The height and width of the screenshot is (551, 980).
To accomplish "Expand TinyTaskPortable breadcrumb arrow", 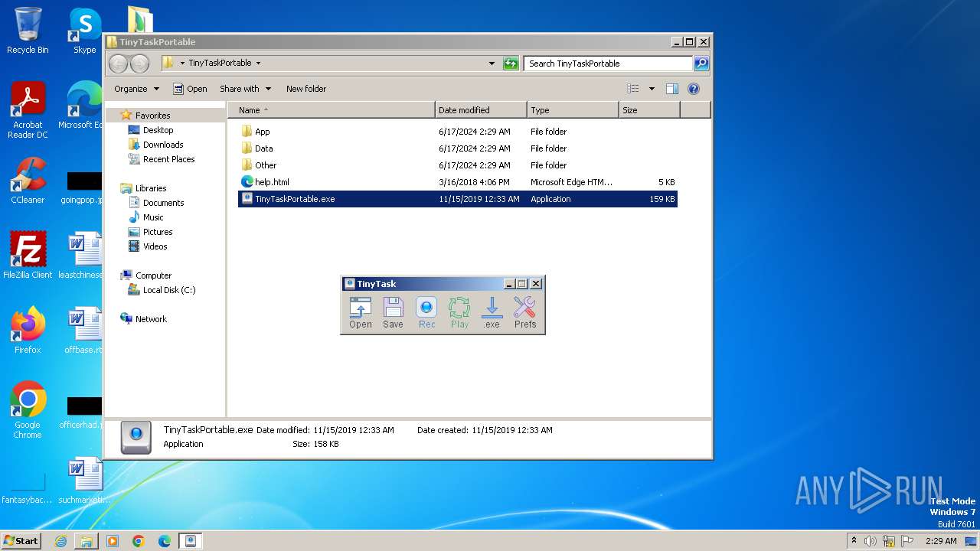I will pos(258,64).
